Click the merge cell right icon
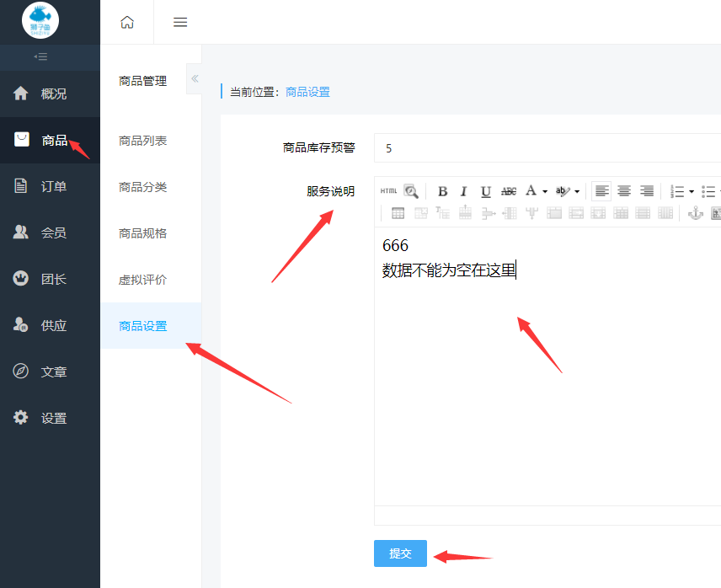 [x=576, y=213]
